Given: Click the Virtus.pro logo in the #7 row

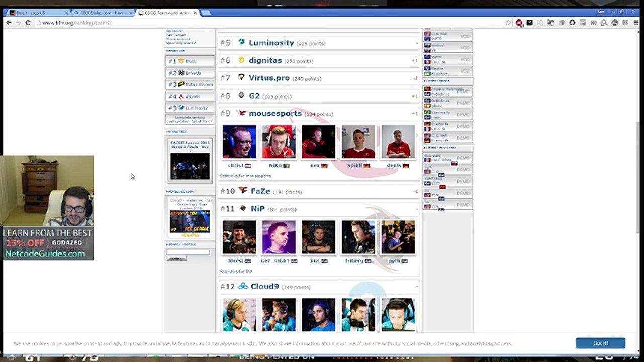Looking at the screenshot, I should point(241,78).
